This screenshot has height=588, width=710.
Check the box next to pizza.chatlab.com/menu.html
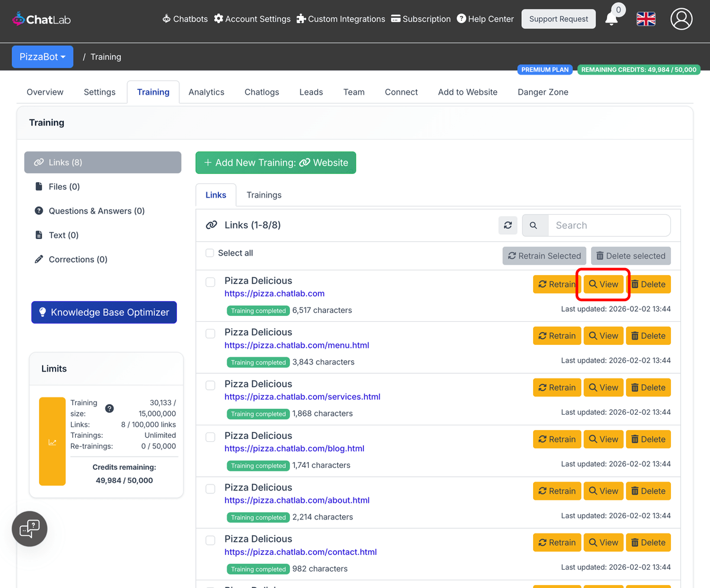pyautogui.click(x=210, y=334)
